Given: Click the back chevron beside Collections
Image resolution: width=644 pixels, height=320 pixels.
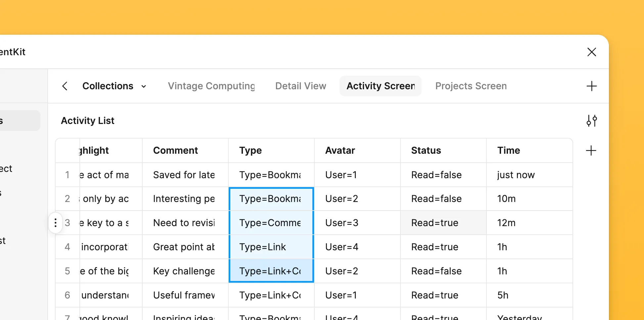Looking at the screenshot, I should click(x=65, y=86).
